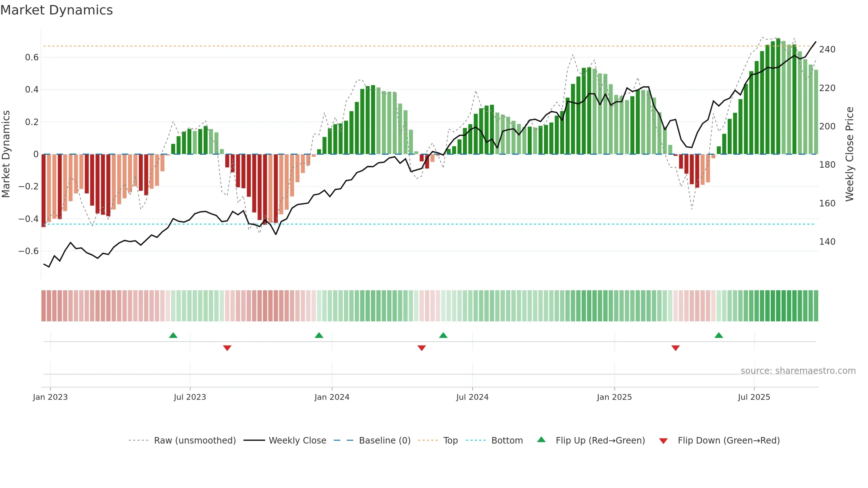Toggle the Bottom legend entry
868x488 pixels.
pos(494,440)
